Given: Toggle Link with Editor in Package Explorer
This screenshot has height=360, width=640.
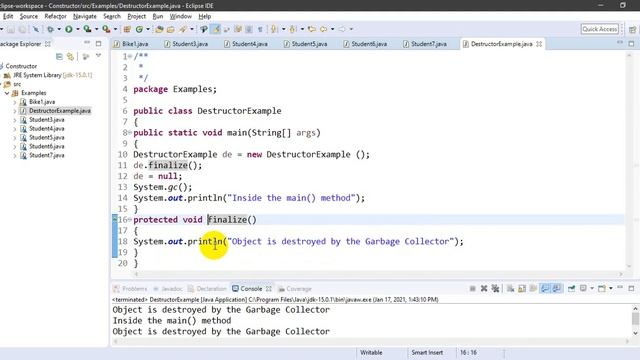Looking at the screenshot, I should pyautogui.click(x=71, y=56).
